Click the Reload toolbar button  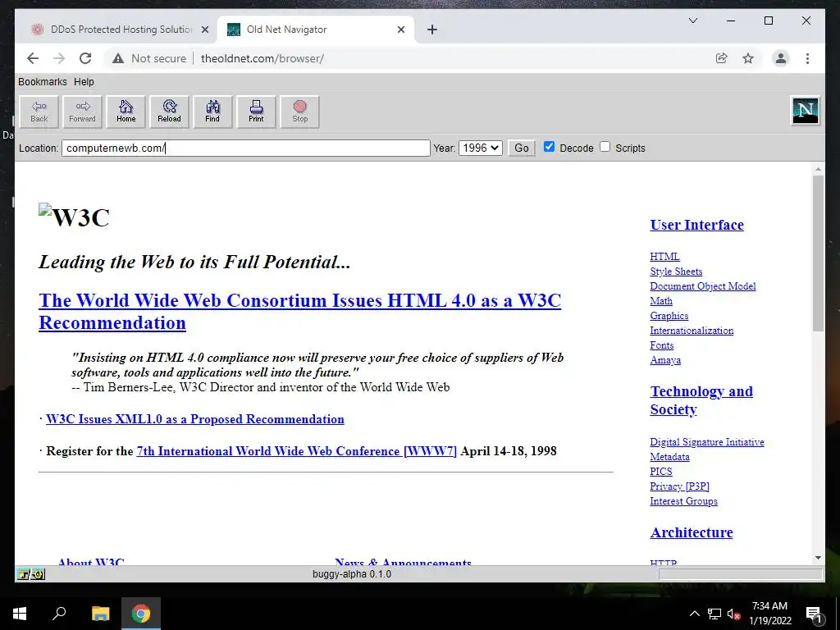[169, 112]
